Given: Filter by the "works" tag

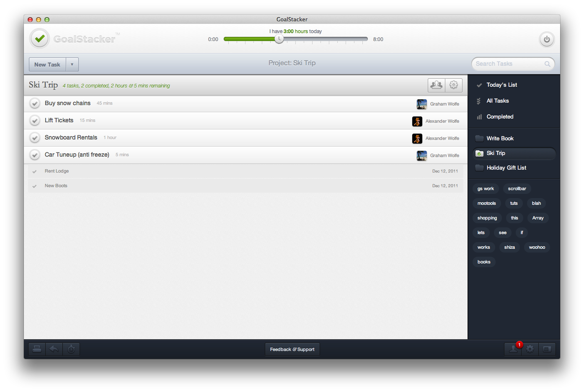Looking at the screenshot, I should tap(484, 247).
